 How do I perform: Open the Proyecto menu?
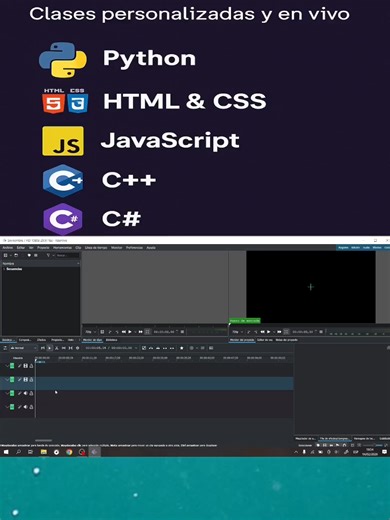click(x=43, y=248)
